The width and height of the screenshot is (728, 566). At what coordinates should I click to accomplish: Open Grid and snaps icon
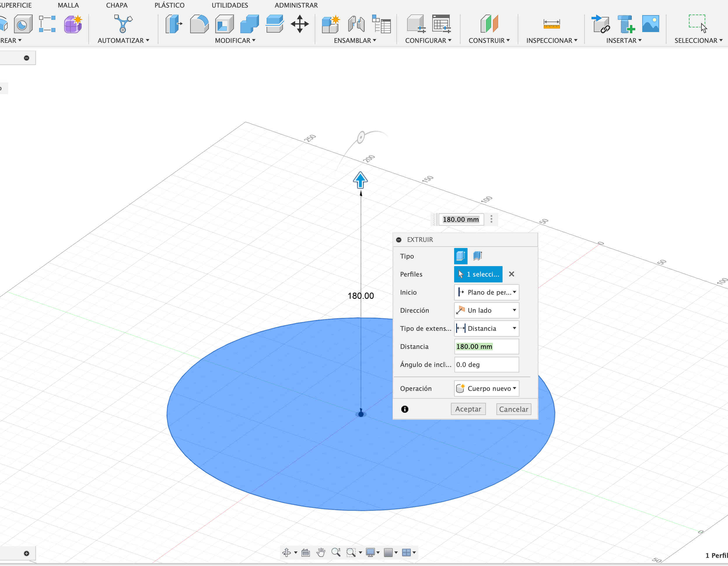click(388, 553)
